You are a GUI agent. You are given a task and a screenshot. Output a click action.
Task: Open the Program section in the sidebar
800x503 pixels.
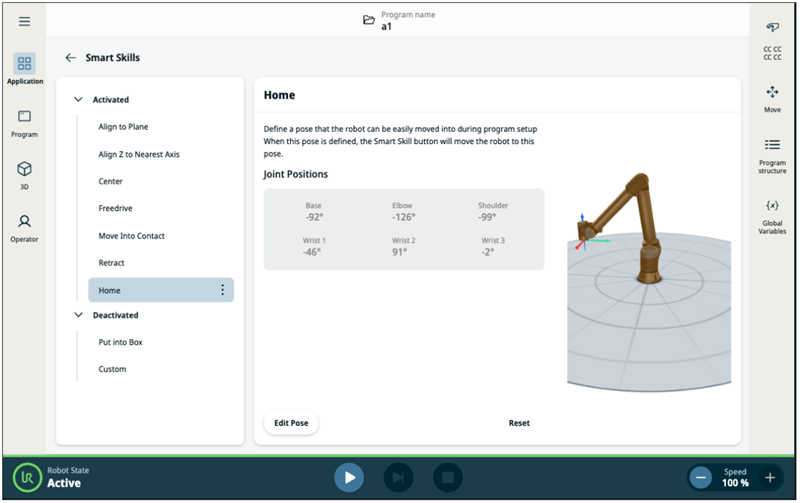[x=25, y=123]
